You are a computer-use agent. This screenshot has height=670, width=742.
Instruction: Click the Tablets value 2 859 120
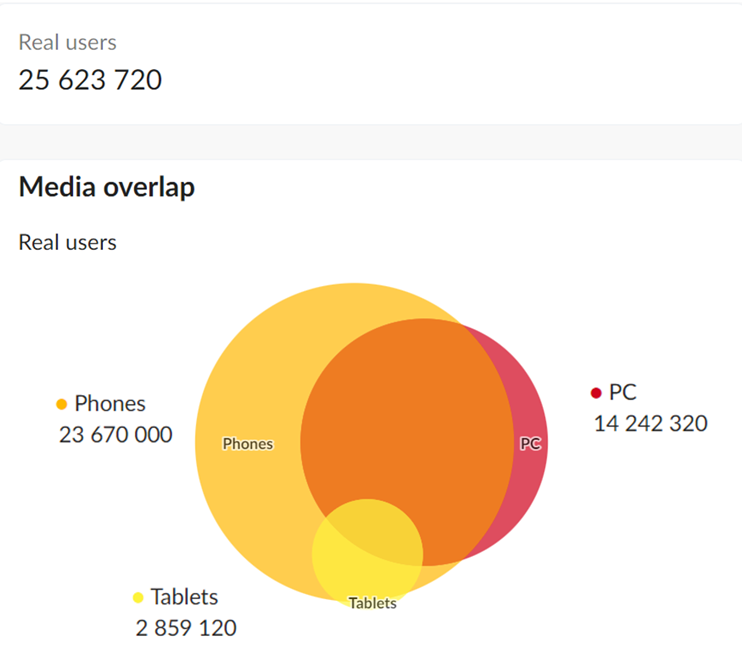(x=186, y=628)
